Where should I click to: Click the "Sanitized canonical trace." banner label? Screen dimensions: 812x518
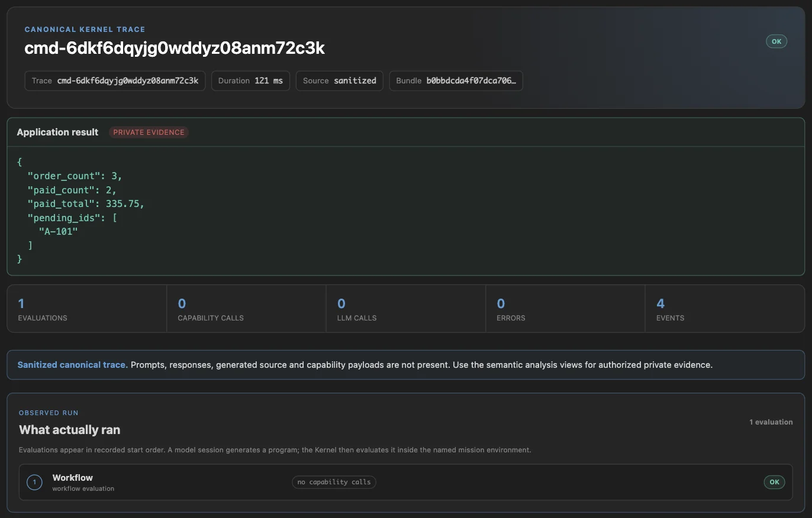[73, 365]
